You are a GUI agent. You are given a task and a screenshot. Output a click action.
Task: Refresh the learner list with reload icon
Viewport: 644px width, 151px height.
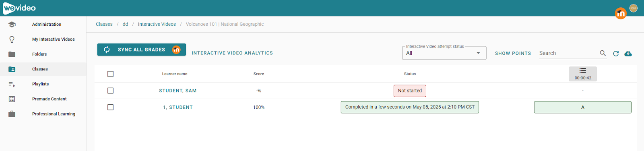point(616,54)
